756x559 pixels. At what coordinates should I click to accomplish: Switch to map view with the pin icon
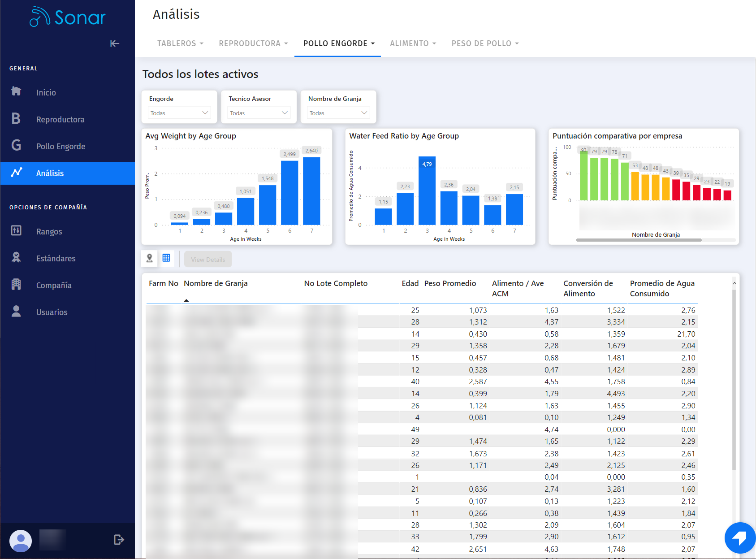[150, 258]
